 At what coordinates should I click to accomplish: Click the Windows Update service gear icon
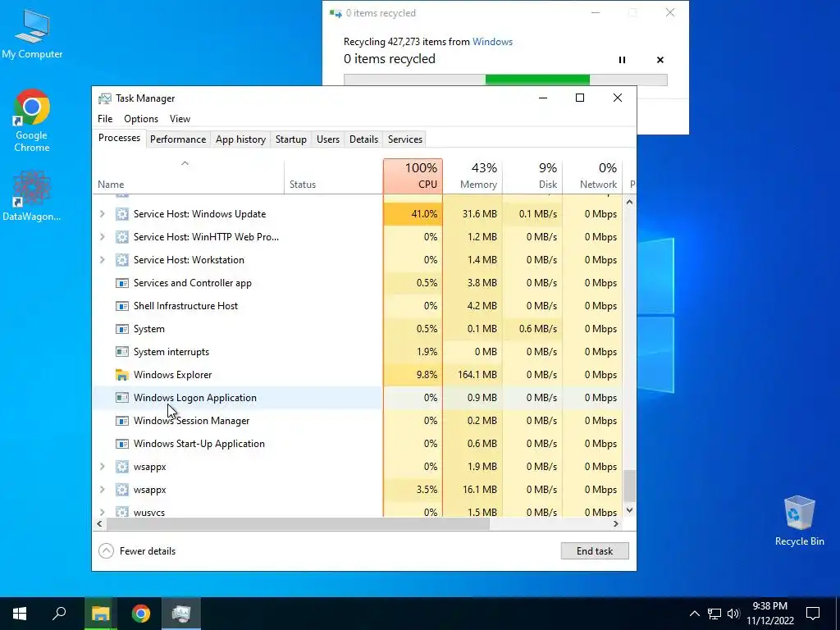click(x=122, y=214)
